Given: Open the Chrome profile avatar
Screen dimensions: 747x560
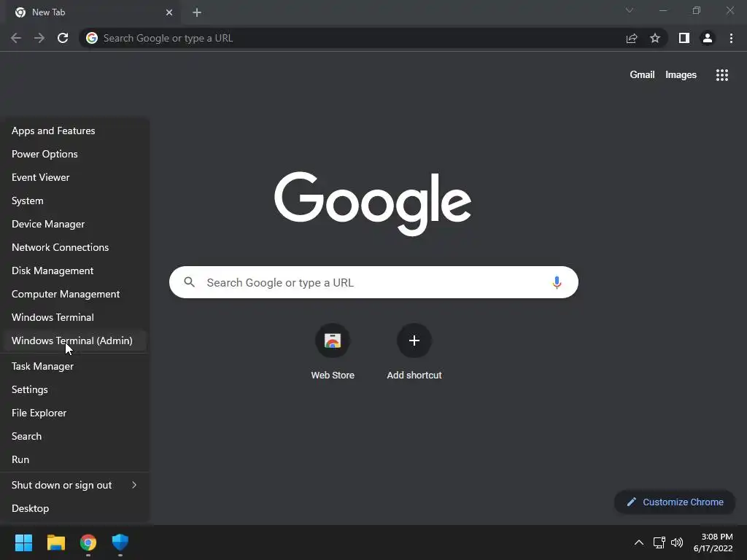Looking at the screenshot, I should pos(708,38).
